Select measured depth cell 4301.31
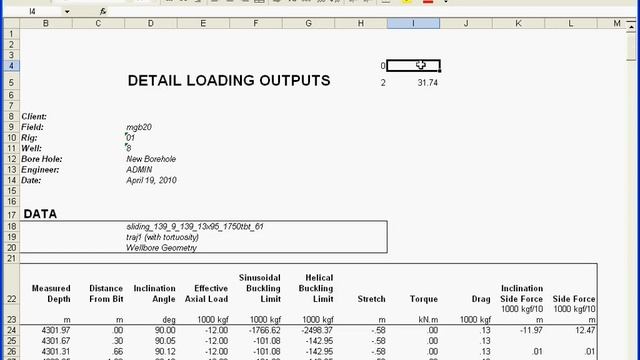The height and width of the screenshot is (360, 640). (56, 351)
